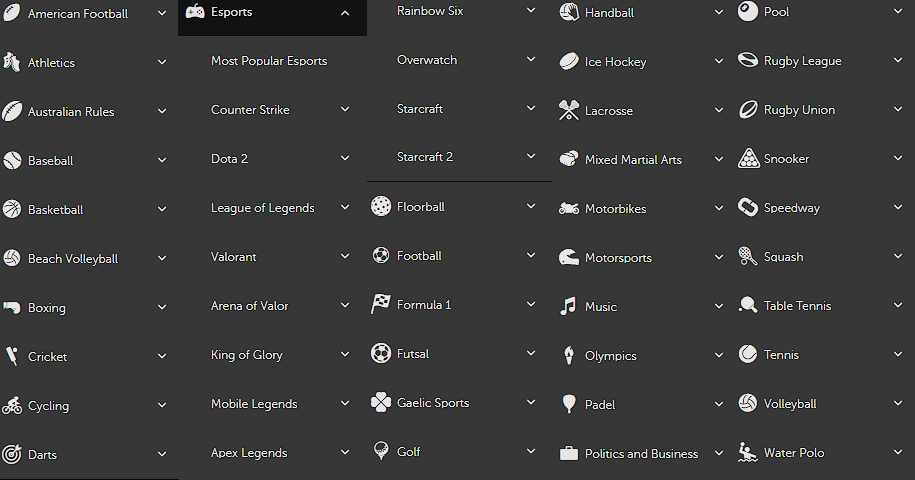Click the Basketball ball icon
The height and width of the screenshot is (480, 915).
[x=12, y=209]
